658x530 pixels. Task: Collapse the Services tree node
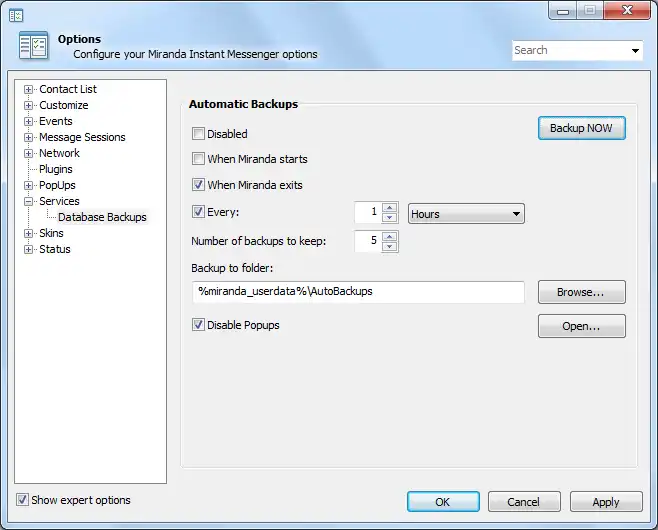[28, 201]
